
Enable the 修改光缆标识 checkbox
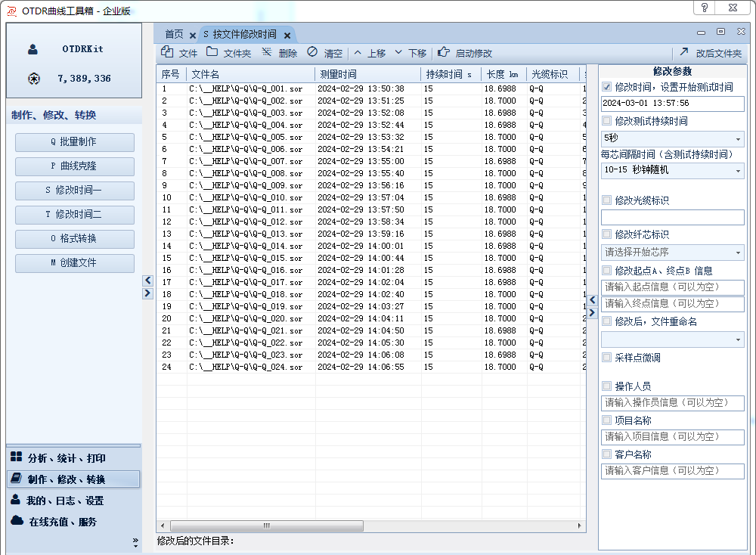pyautogui.click(x=607, y=200)
